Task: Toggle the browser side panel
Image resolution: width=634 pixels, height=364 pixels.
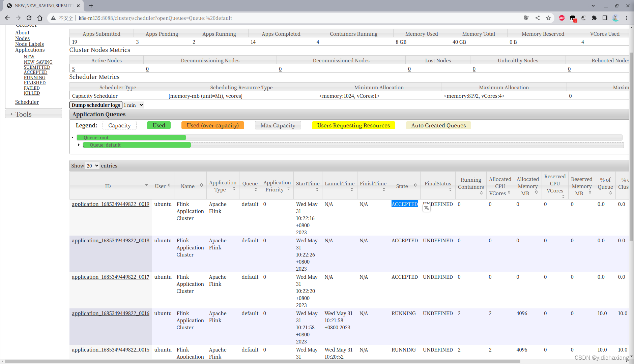Action: pyautogui.click(x=605, y=18)
